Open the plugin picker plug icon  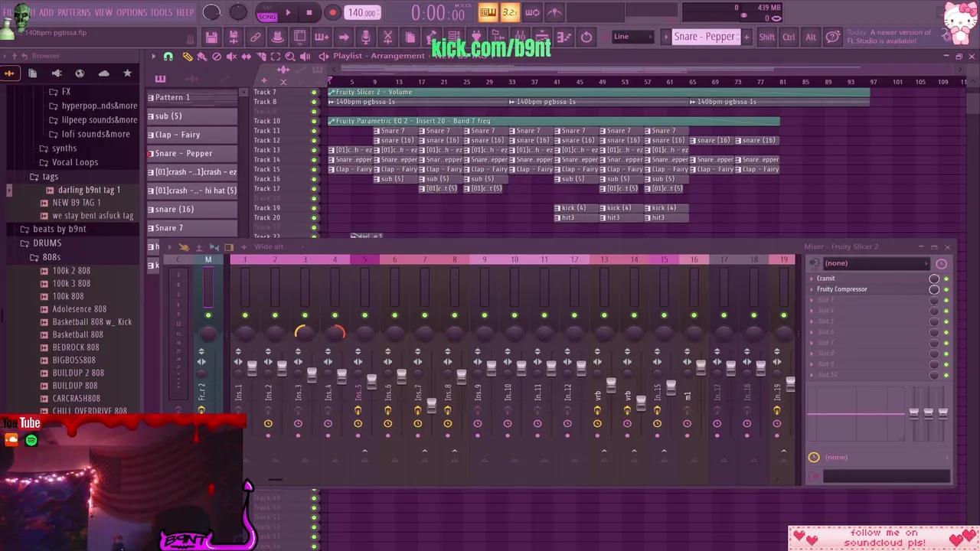click(475, 36)
